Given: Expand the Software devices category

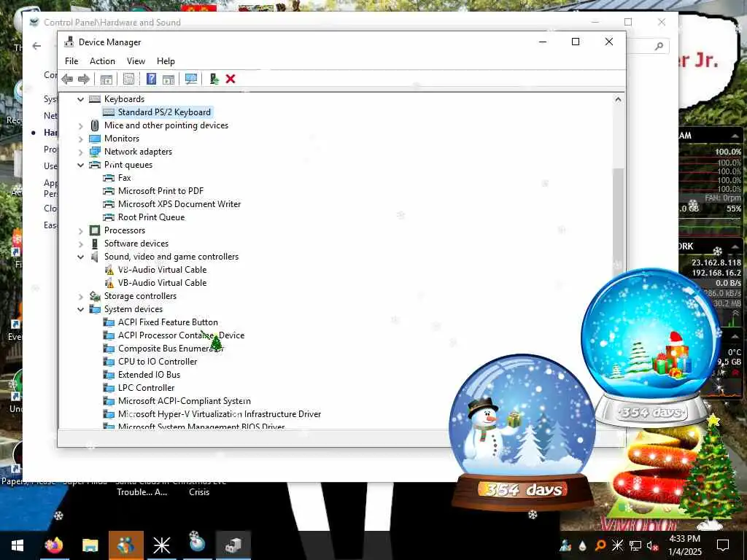Looking at the screenshot, I should coord(80,244).
